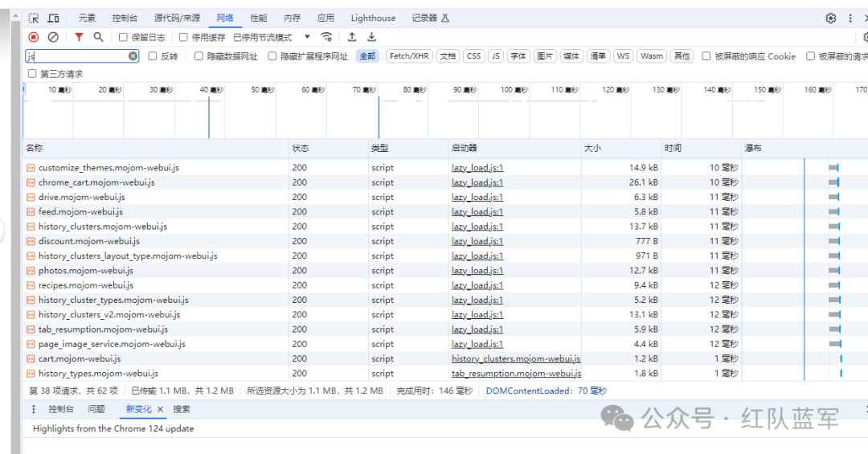Click the red filter funnel icon

[79, 37]
